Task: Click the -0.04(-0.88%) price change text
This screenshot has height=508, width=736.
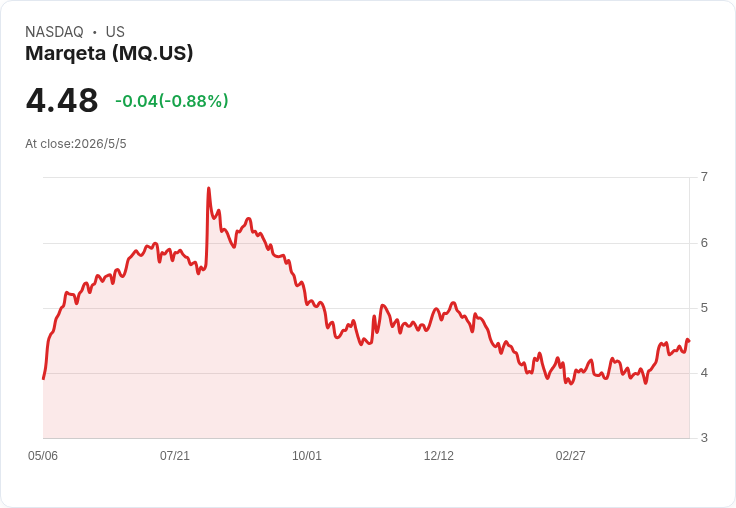Action: (172, 101)
